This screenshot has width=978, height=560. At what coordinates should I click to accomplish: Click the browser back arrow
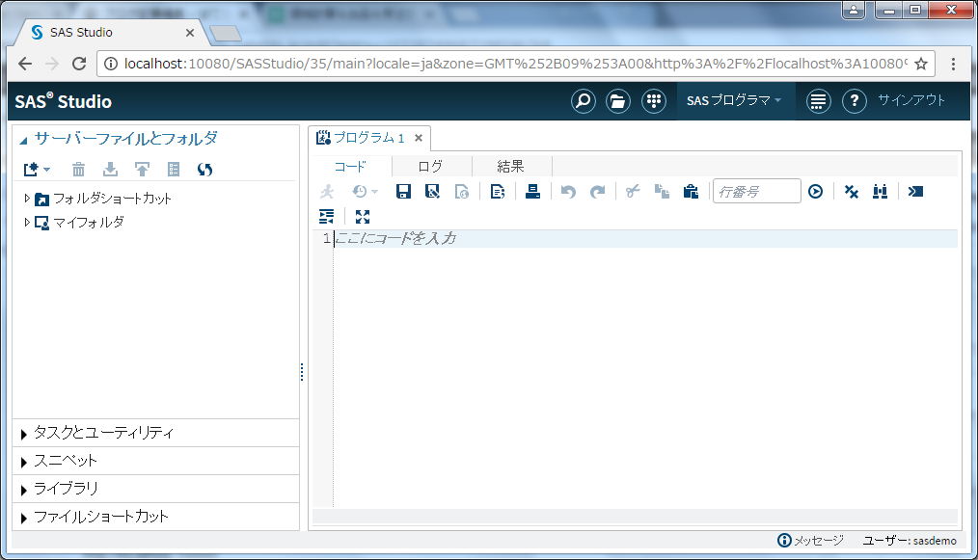(x=25, y=64)
